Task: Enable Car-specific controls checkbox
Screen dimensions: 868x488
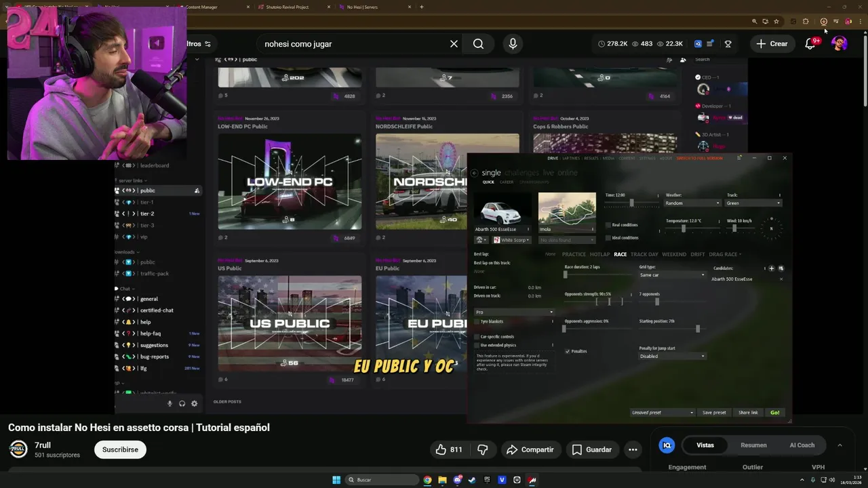Action: tap(477, 337)
